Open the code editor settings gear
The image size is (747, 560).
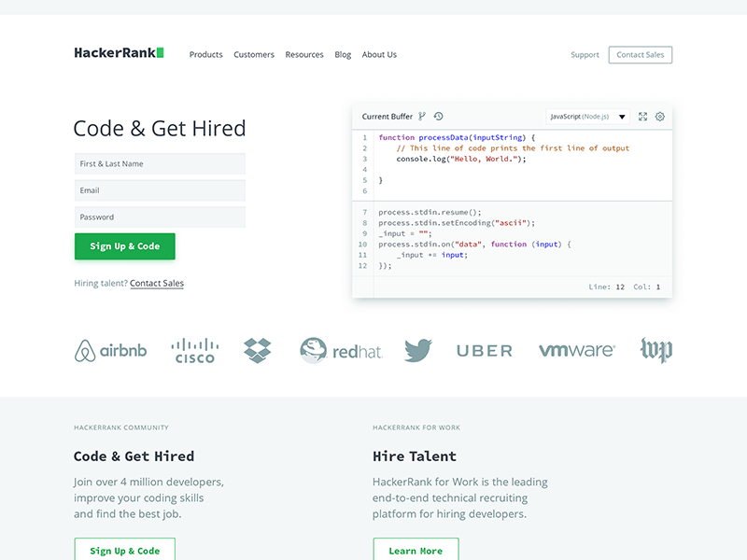click(660, 116)
